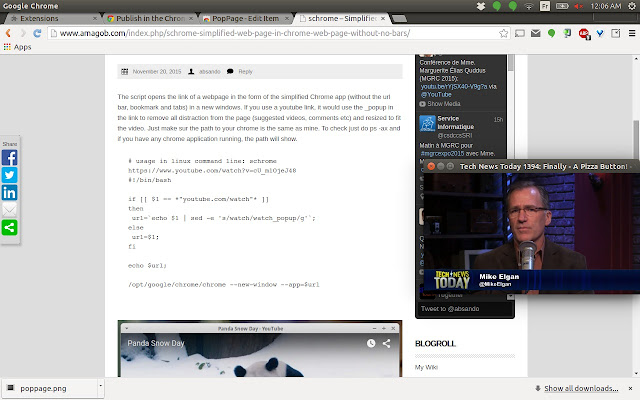Click Show all downloads link
The width and height of the screenshot is (640, 400).
pos(581,388)
